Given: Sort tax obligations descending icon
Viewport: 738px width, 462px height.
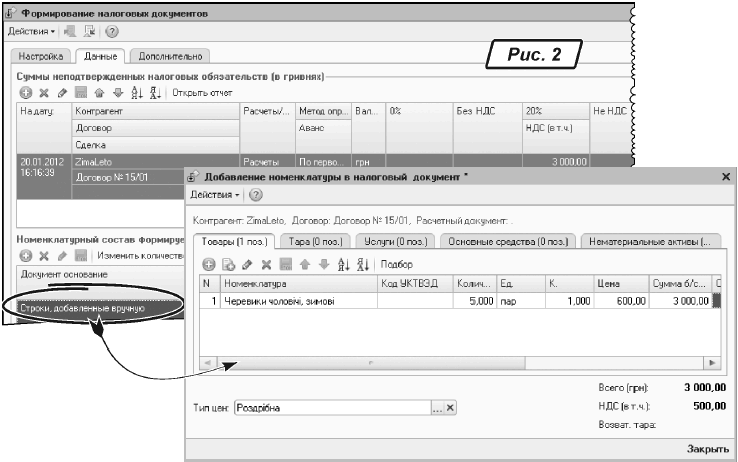Looking at the screenshot, I should point(155,93).
